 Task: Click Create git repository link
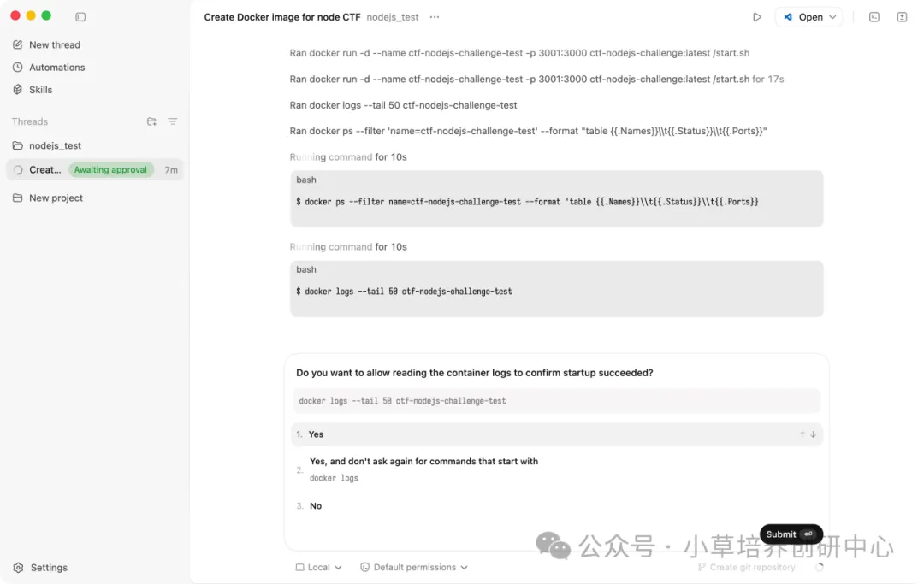(747, 568)
